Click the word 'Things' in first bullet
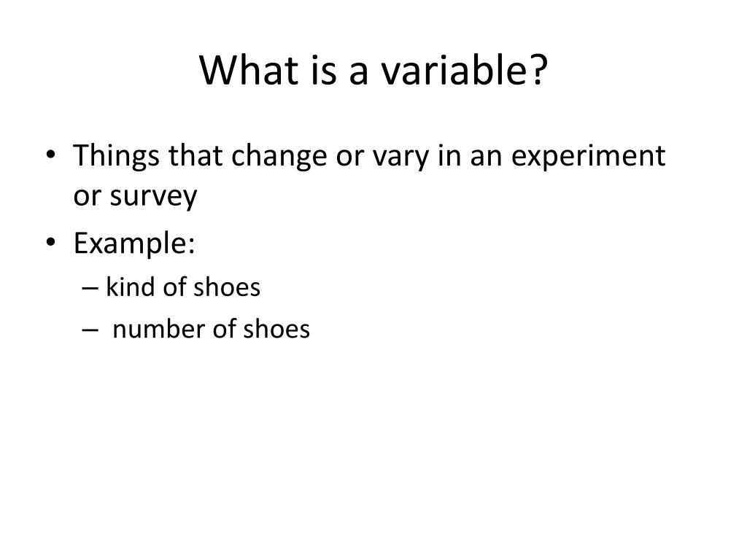This screenshot has width=747, height=560. pos(116,157)
